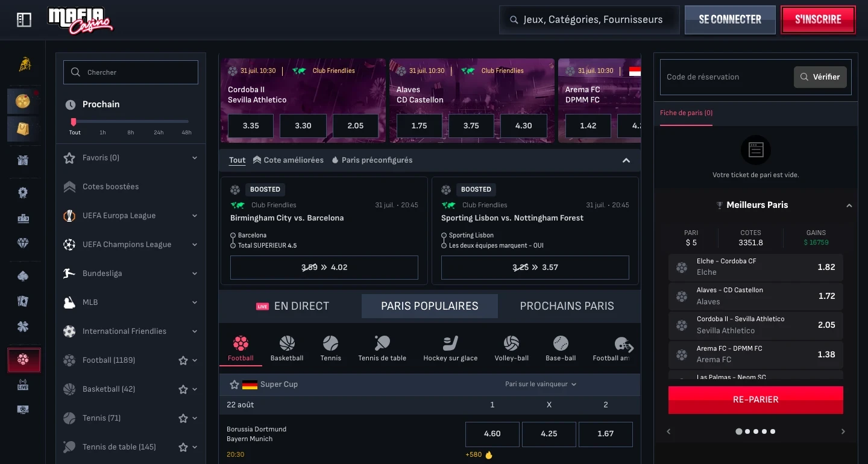Toggle the sidebar menu icon beside the logo
Screen dimensions: 868x464
24,20
